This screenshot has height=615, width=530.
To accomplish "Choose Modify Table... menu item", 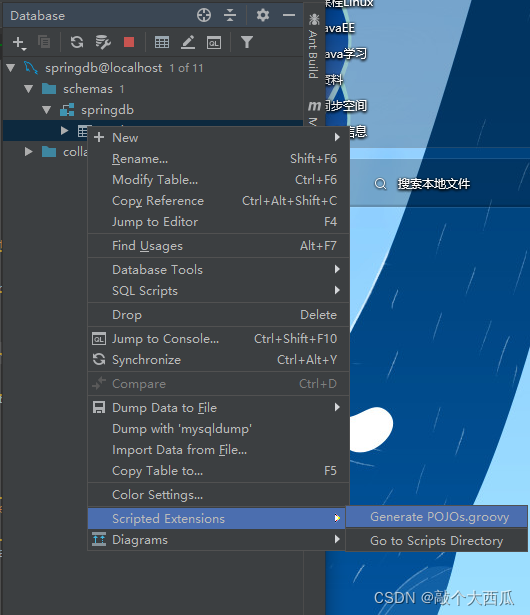I will (218, 180).
